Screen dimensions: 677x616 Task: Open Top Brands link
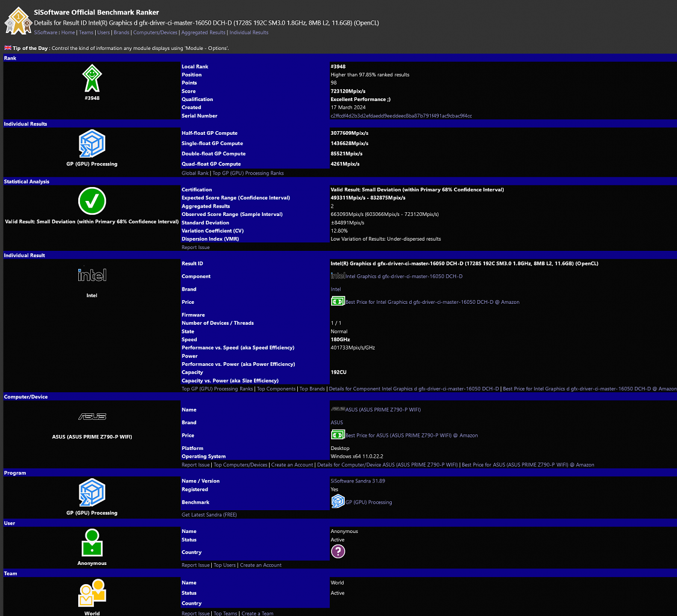[312, 389]
